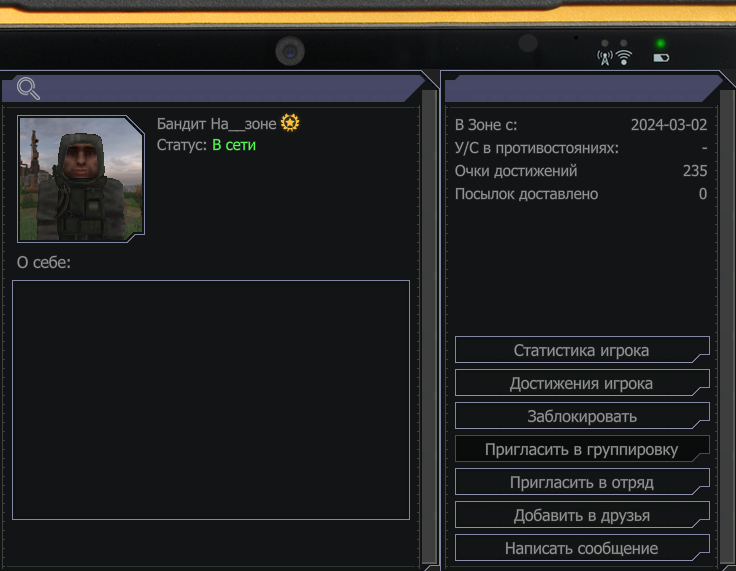Image resolution: width=736 pixels, height=571 pixels.
Task: Click the magnifying glass search icon
Action: click(28, 88)
